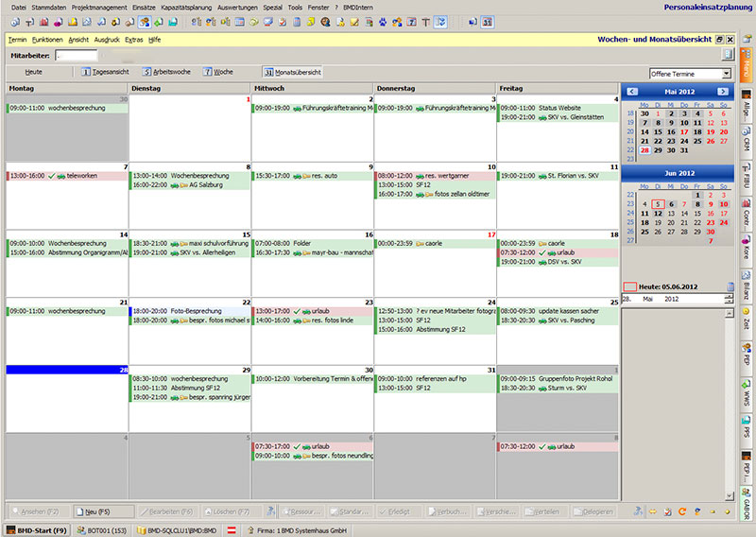
Task: Open the CRM sidebar tab
Action: [746, 144]
